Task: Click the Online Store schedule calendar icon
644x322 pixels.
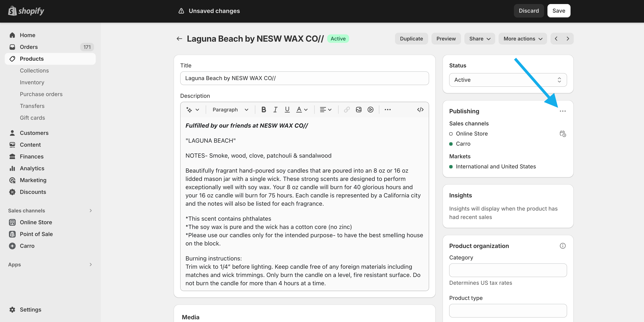Action: pyautogui.click(x=562, y=134)
